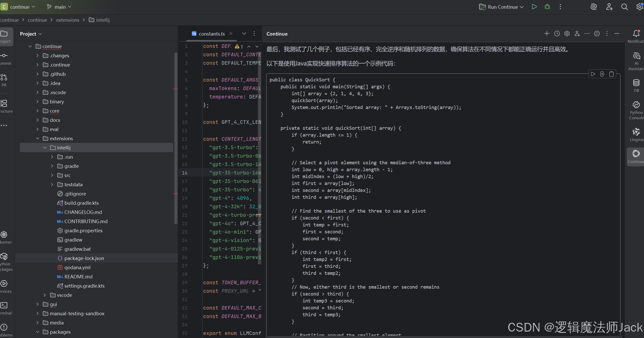Collapse the intellij folder

click(45, 148)
